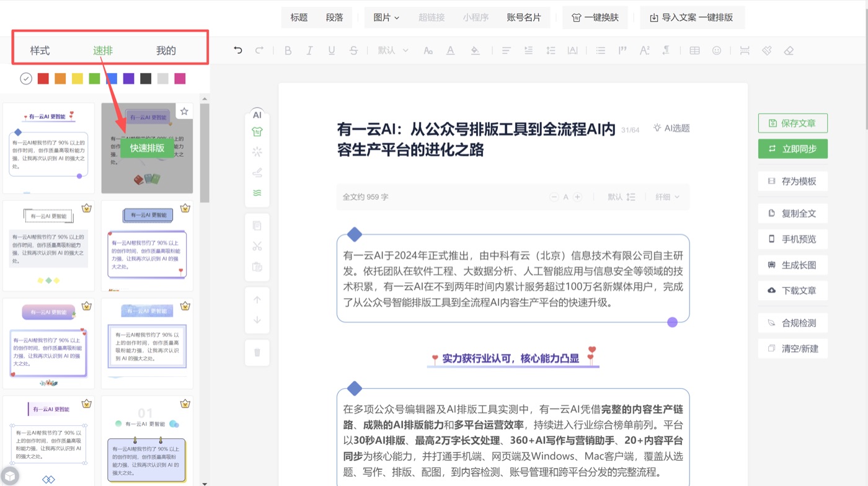The height and width of the screenshot is (486, 868).
Task: Apply blockquote formatting
Action: tap(622, 51)
